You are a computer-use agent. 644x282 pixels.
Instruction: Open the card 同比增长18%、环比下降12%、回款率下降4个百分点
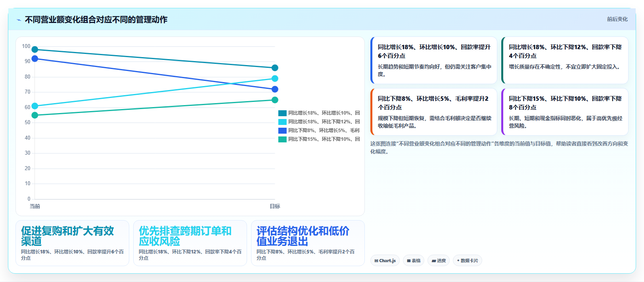(565, 60)
